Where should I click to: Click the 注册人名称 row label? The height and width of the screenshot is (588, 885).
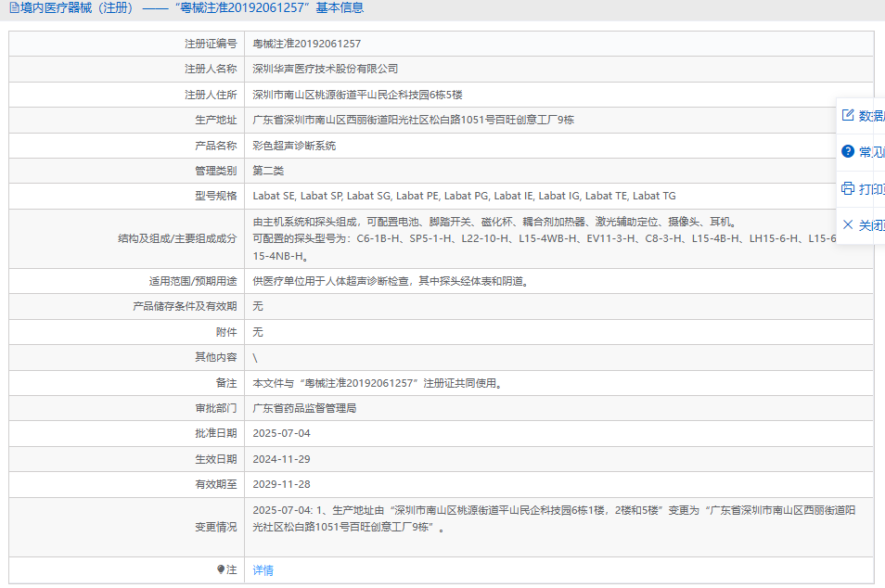(x=211, y=69)
